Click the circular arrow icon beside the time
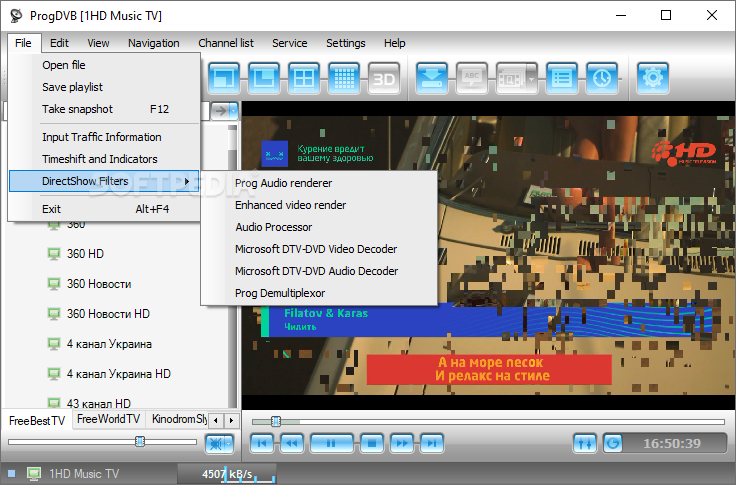 pyautogui.click(x=613, y=443)
